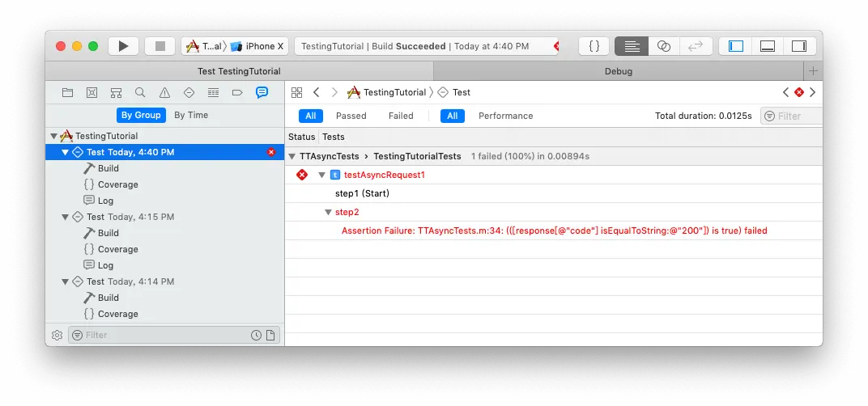This screenshot has height=406, width=868.
Task: Open Log under the 4:40 PM test
Action: pos(99,201)
